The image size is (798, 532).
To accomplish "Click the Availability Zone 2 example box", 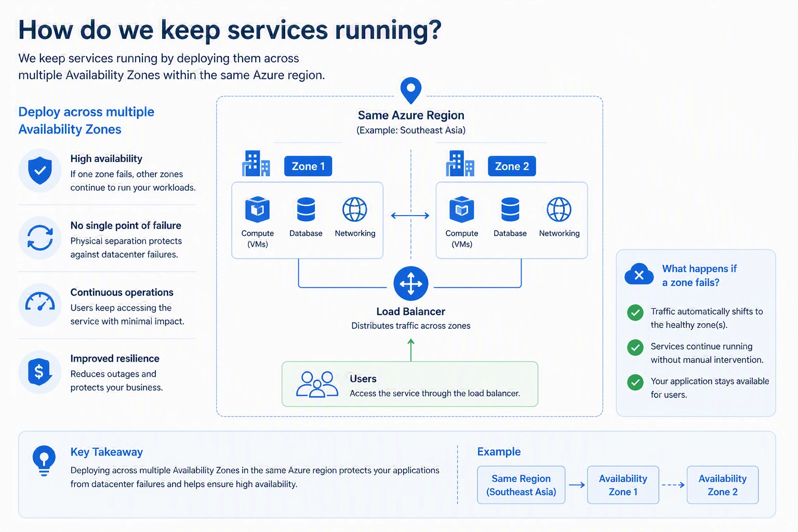I will pos(723,485).
